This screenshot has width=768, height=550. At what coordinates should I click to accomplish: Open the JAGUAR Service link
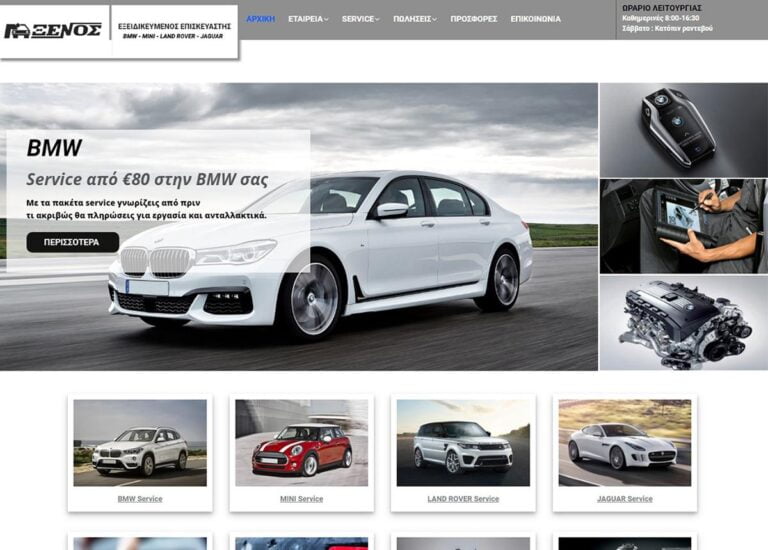(624, 499)
